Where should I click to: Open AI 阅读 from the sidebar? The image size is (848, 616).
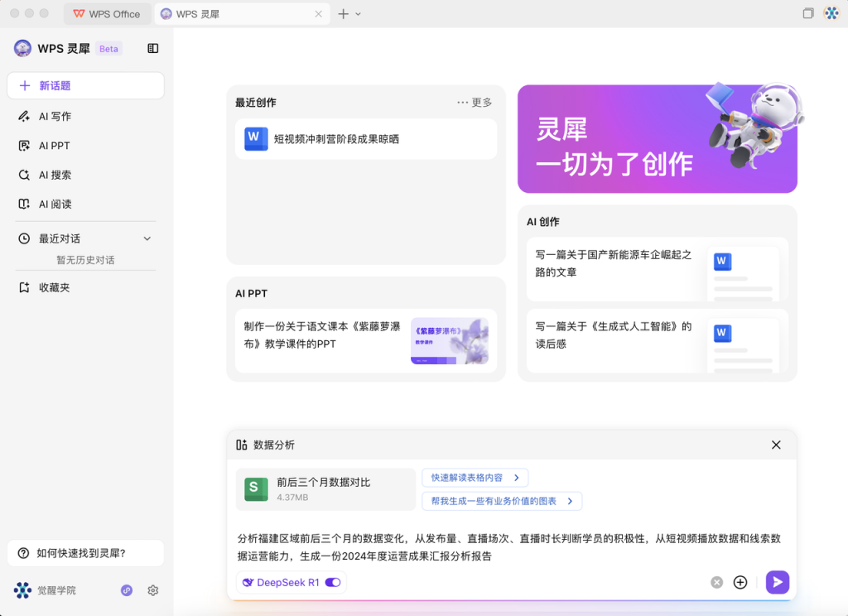click(85, 204)
